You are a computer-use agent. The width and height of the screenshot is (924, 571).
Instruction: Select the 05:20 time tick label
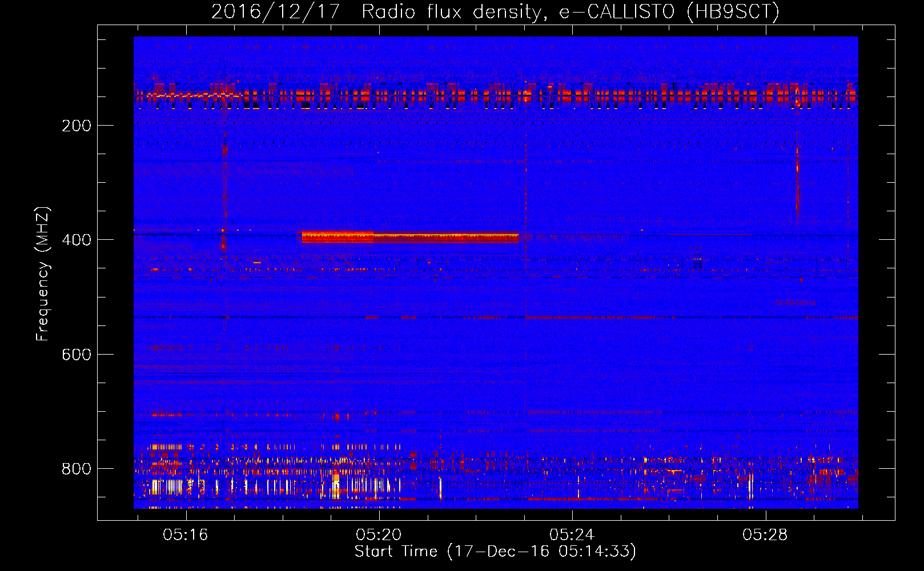click(379, 535)
